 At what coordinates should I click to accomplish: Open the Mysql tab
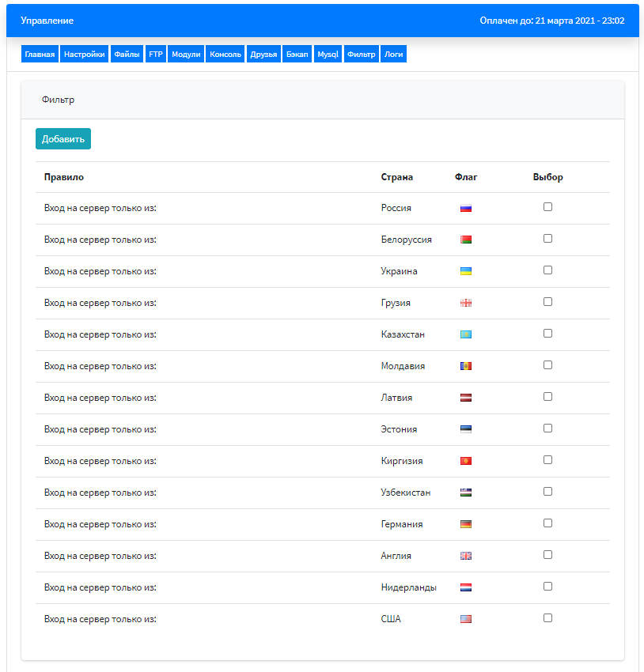328,54
